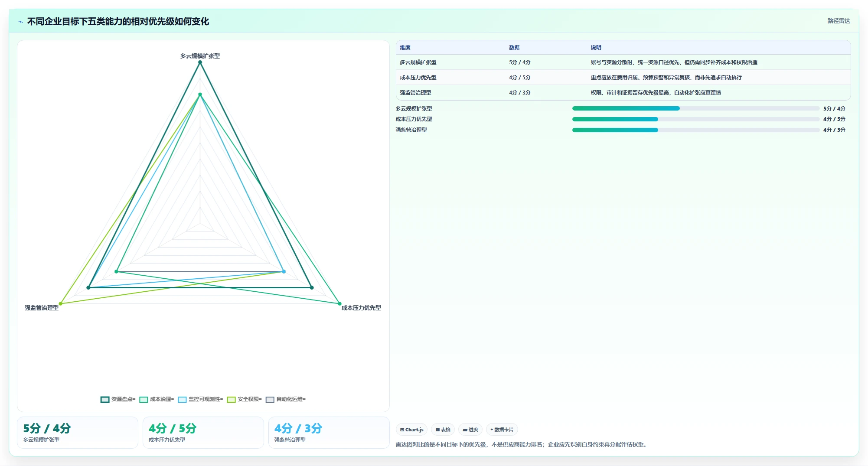Click the description starting 账号与资源分散时
Image resolution: width=868 pixels, height=466 pixels.
(674, 62)
